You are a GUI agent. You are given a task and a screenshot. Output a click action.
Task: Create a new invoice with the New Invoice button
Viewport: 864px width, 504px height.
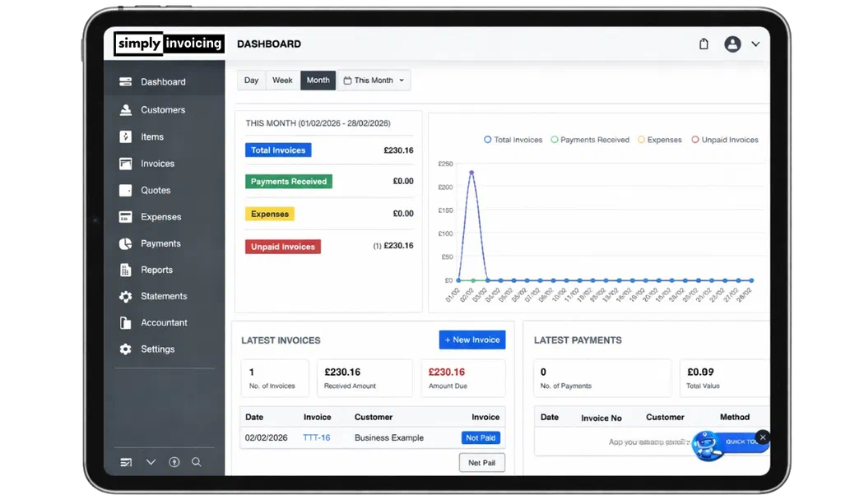pyautogui.click(x=471, y=340)
